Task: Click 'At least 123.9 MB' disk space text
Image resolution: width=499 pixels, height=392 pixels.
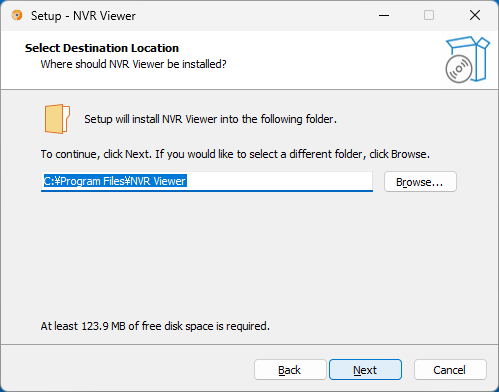Action: click(155, 326)
